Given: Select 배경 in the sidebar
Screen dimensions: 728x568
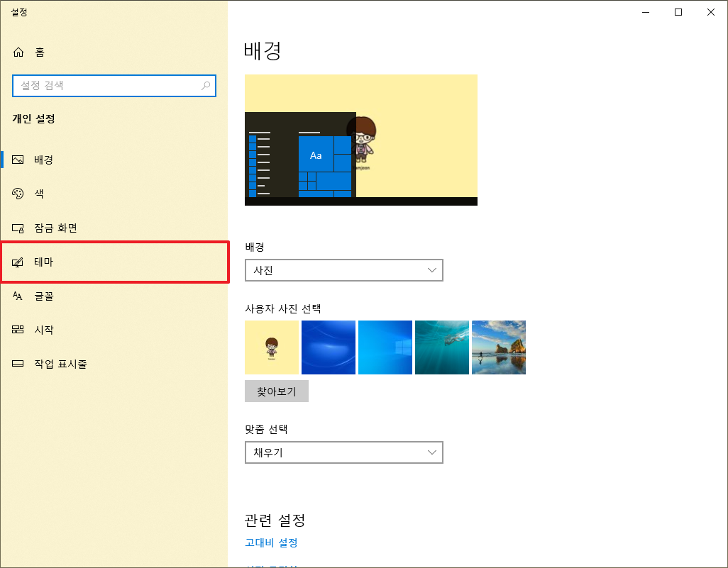Looking at the screenshot, I should click(x=114, y=160).
